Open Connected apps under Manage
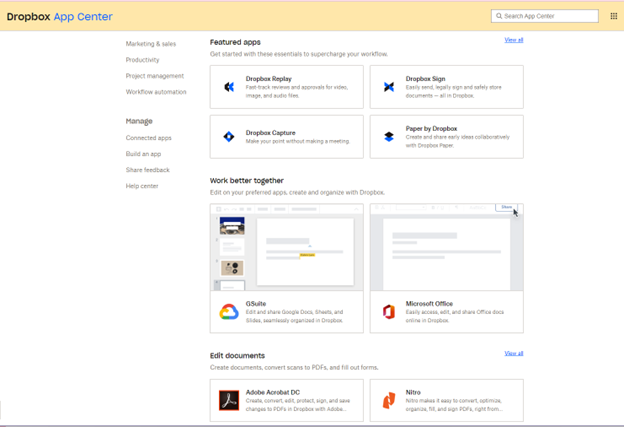 coord(148,138)
